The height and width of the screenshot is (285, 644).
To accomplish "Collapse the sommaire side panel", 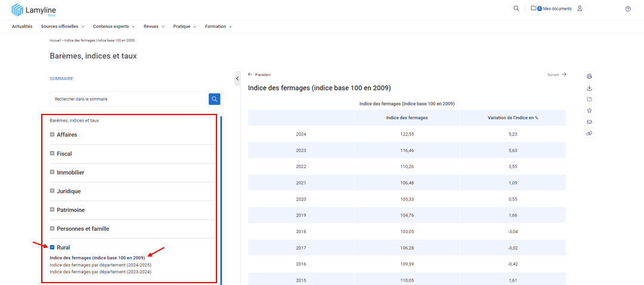I will coord(237,78).
